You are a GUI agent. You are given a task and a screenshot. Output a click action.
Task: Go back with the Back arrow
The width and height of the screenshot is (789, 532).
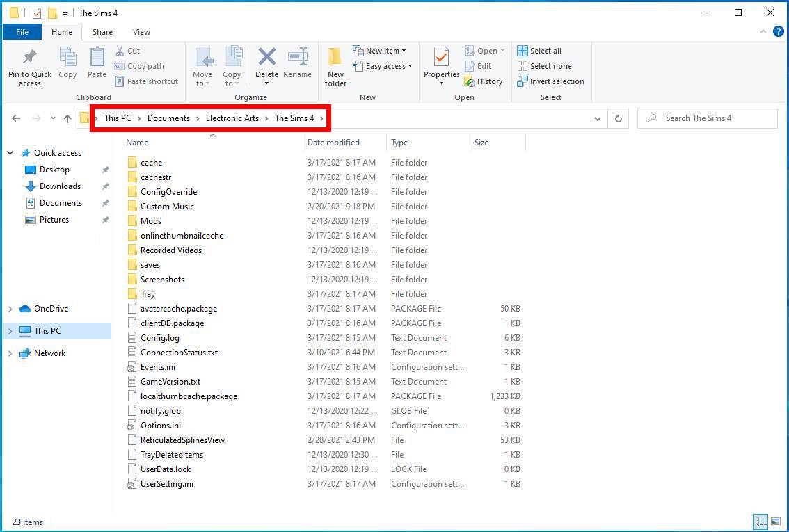point(16,118)
